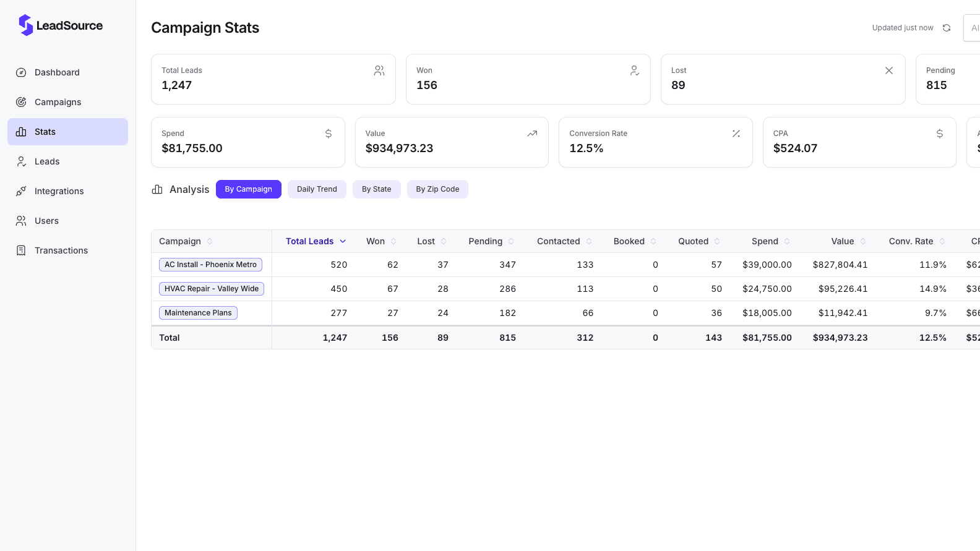The image size is (980, 551).
Task: Open the Campaigns menu item
Action: [67, 102]
